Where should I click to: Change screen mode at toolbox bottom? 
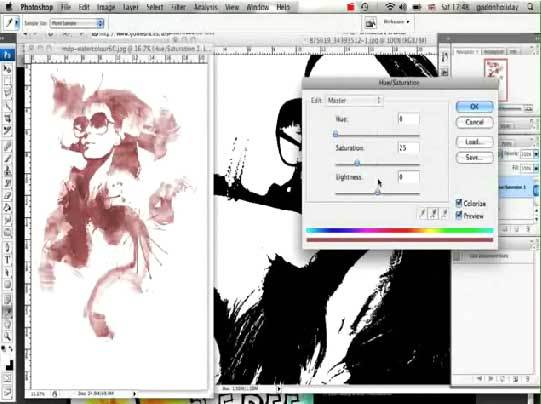pyautogui.click(x=7, y=392)
